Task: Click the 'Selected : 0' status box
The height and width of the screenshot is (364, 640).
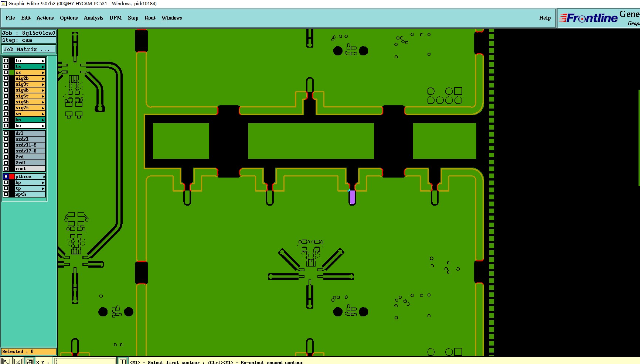Action: pyautogui.click(x=29, y=351)
